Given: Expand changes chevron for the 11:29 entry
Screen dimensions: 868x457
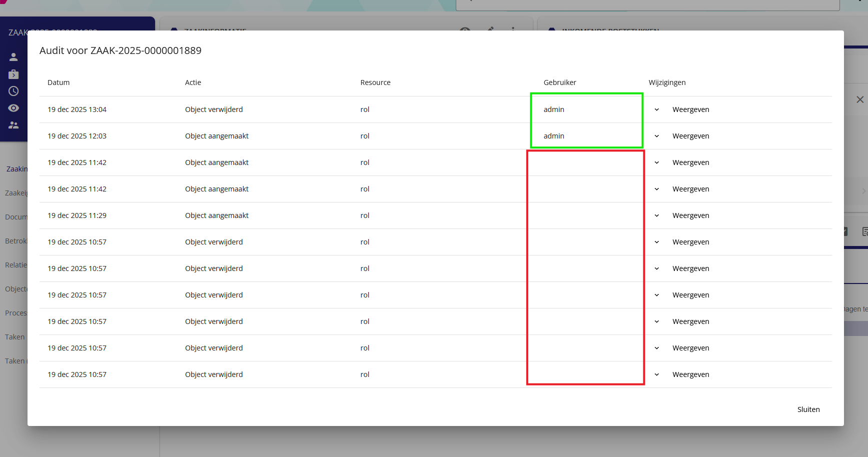Looking at the screenshot, I should coord(657,215).
